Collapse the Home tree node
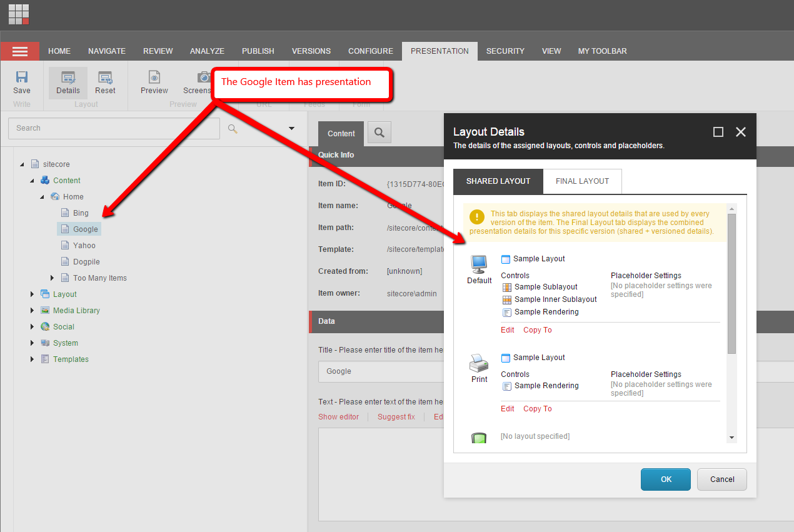Viewport: 794px width, 532px height. point(43,197)
